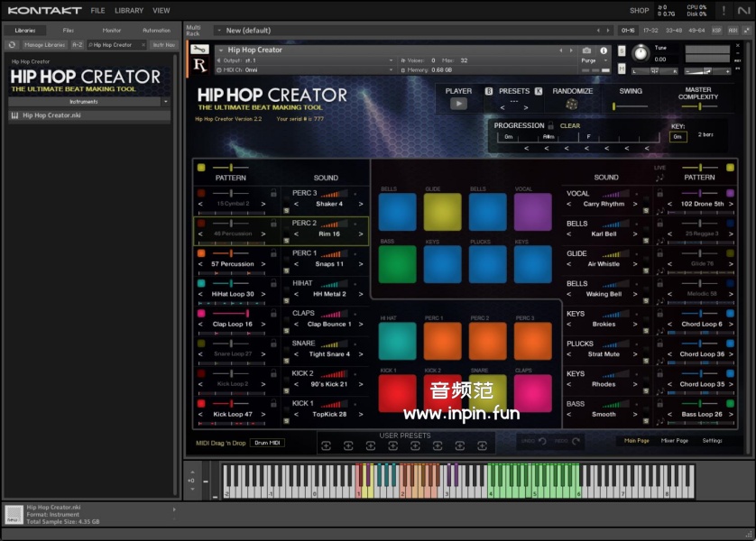
Task: Solo the Perc 3 Shaker 4 sound
Action: (284, 211)
